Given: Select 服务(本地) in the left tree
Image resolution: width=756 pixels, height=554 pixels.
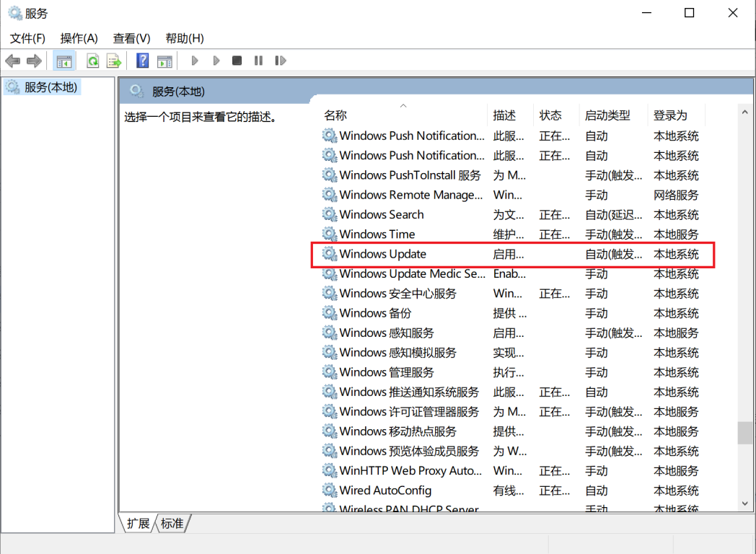Looking at the screenshot, I should (x=50, y=87).
